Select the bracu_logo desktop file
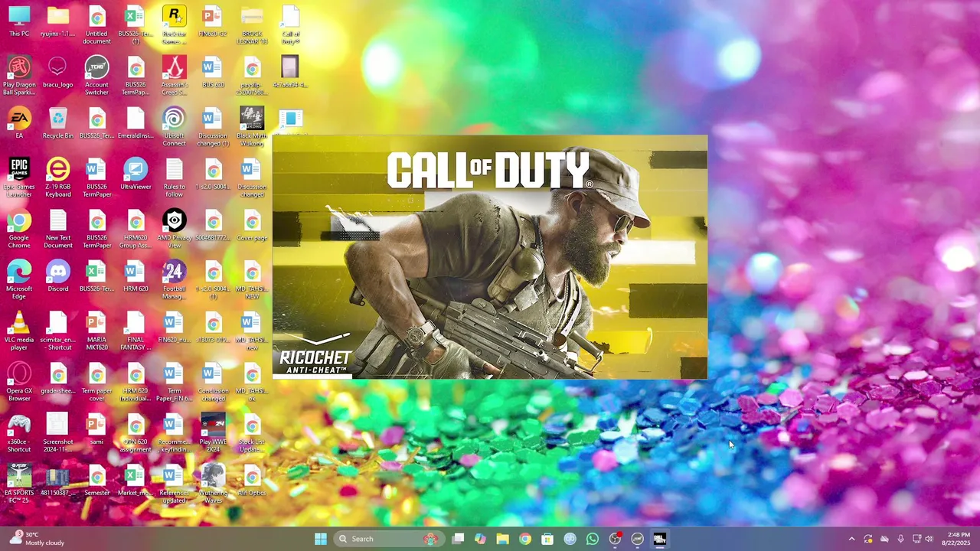Viewport: 980px width, 551px height. click(58, 73)
